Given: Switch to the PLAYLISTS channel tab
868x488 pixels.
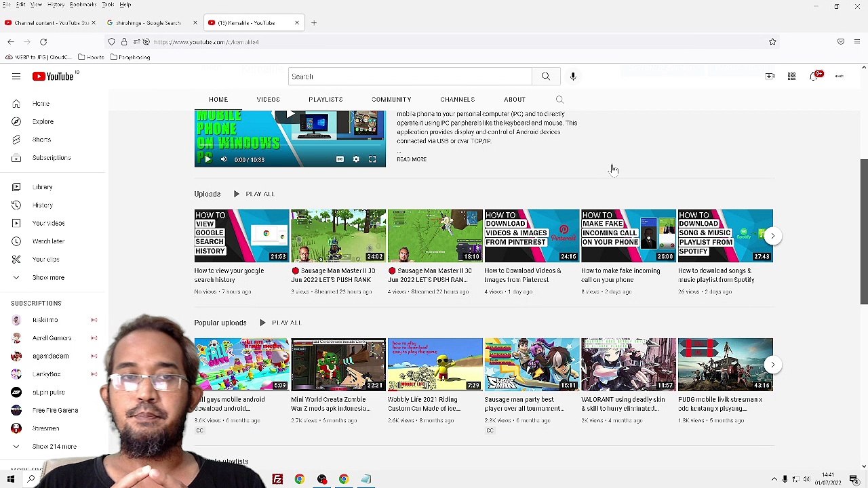Looking at the screenshot, I should [x=325, y=100].
